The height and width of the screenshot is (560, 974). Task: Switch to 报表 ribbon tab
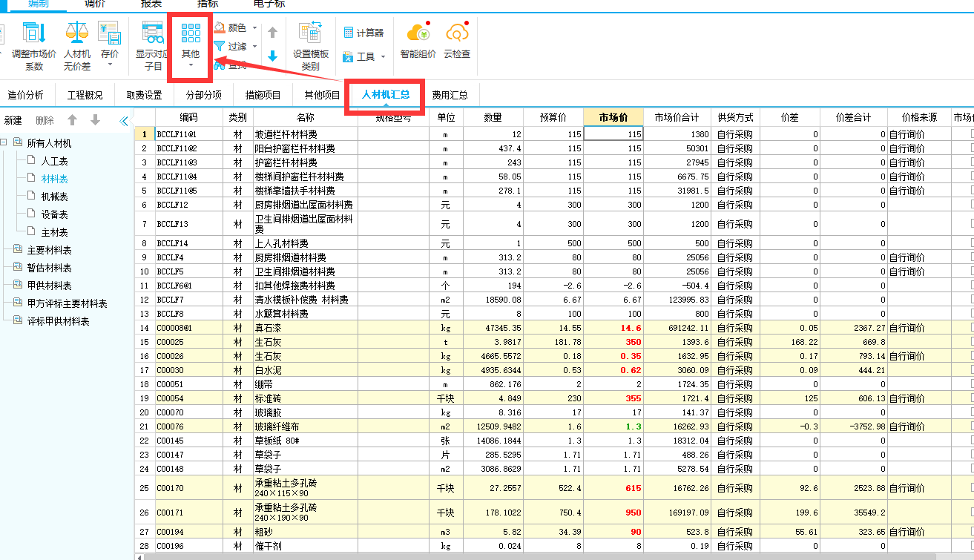pos(151,4)
